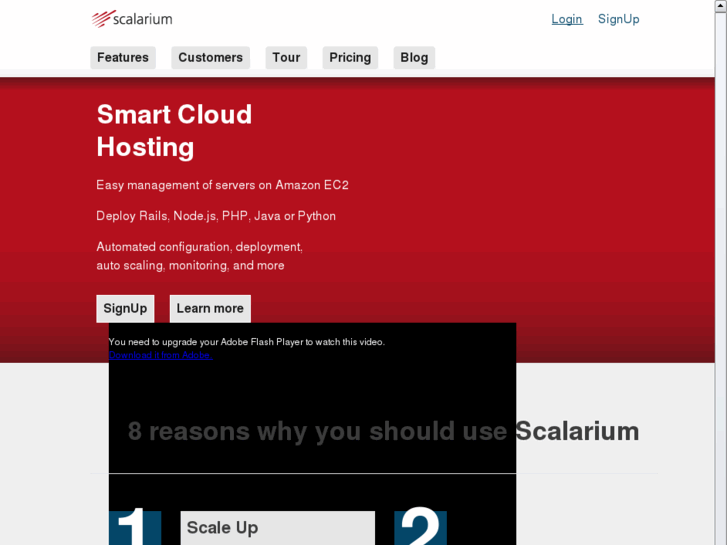Click the vertical scrollbar track
This screenshot has width=727, height=545.
[721, 278]
